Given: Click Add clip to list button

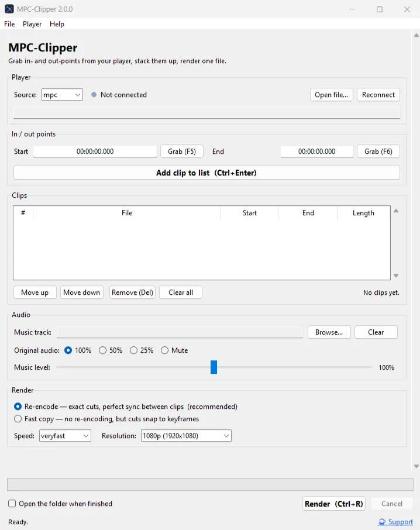Looking at the screenshot, I should 206,173.
